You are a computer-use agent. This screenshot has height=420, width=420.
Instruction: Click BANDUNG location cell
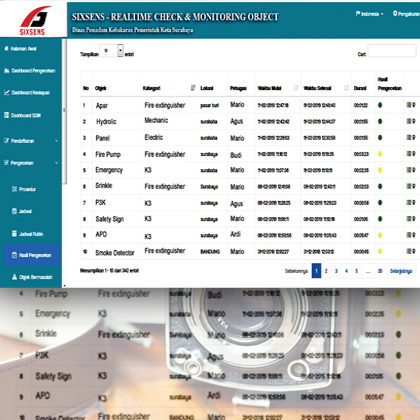click(210, 252)
